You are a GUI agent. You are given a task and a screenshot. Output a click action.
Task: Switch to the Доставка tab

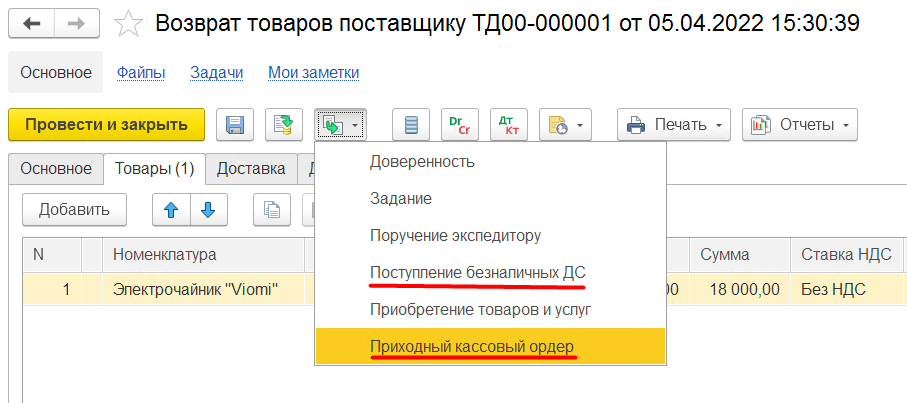(x=251, y=169)
